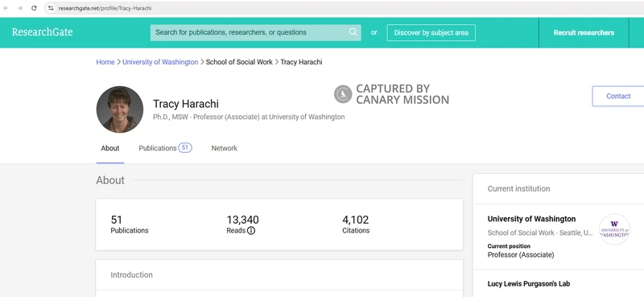Switch to the Publications tab
The image size is (644, 297).
(x=158, y=148)
